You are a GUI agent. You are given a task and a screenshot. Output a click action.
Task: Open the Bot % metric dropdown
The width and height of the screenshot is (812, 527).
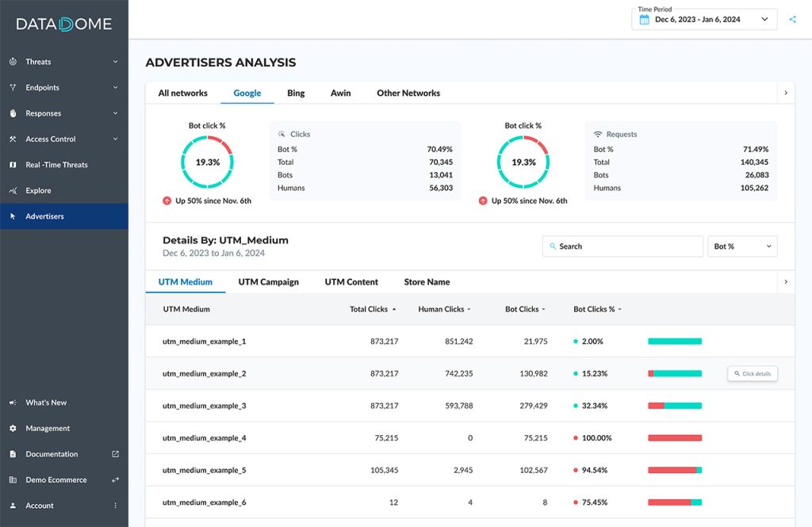(x=742, y=246)
